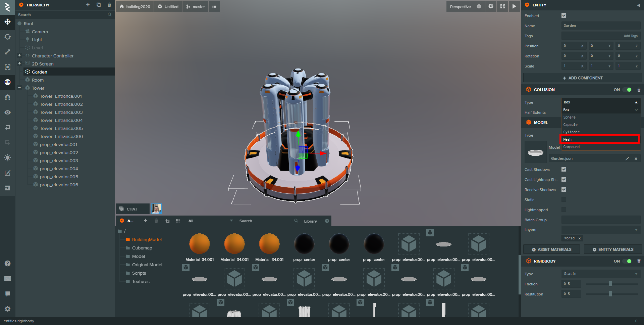The height and width of the screenshot is (325, 644).
Task: Click the ASSET MATERIALS button
Action: point(551,249)
